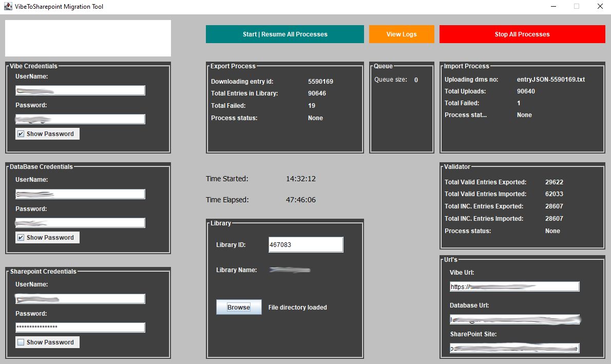Select the DataBase Credentials UserName field
This screenshot has height=364, width=611.
pos(80,194)
